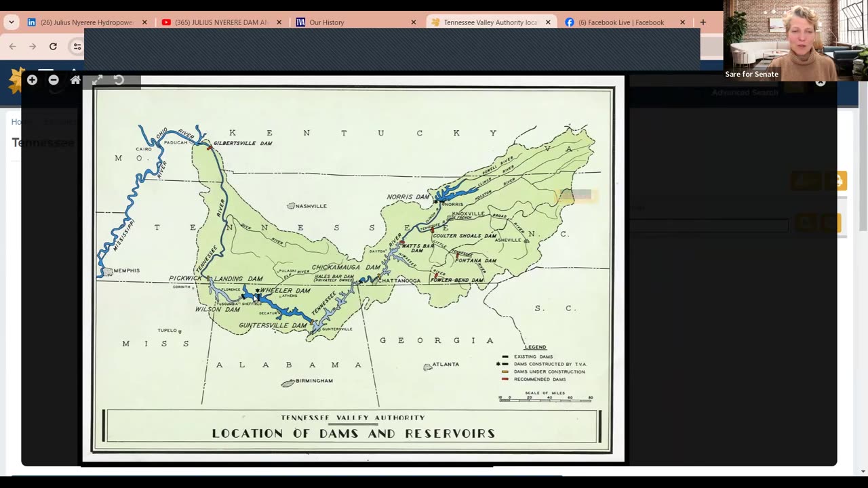The height and width of the screenshot is (488, 868).
Task: Switch to the JULIUS NYERERE DAM YouTube tab
Action: (222, 22)
